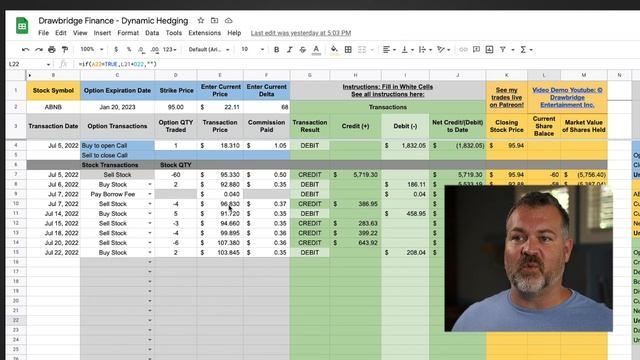640x360 pixels.
Task: Click the Functions sigma icon
Action: (x=523, y=49)
